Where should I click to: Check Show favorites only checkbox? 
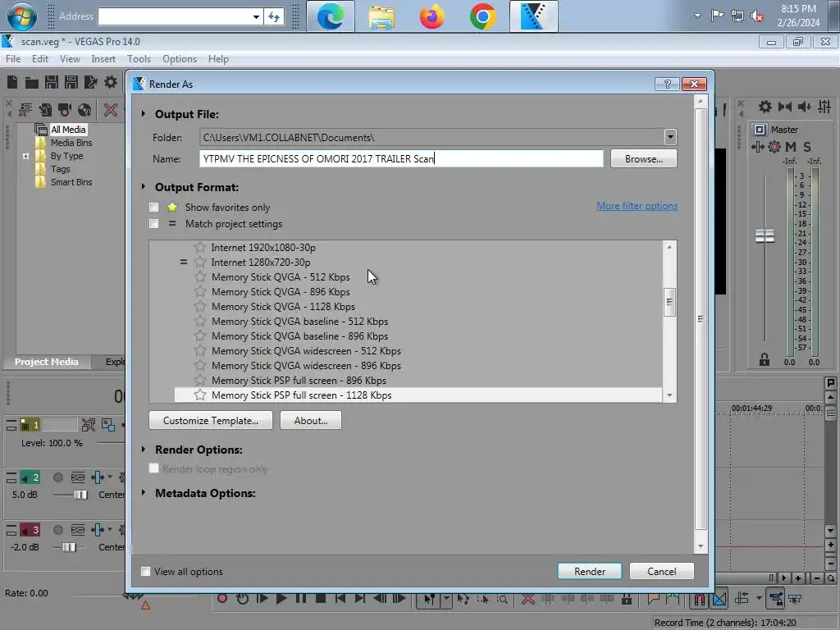153,207
